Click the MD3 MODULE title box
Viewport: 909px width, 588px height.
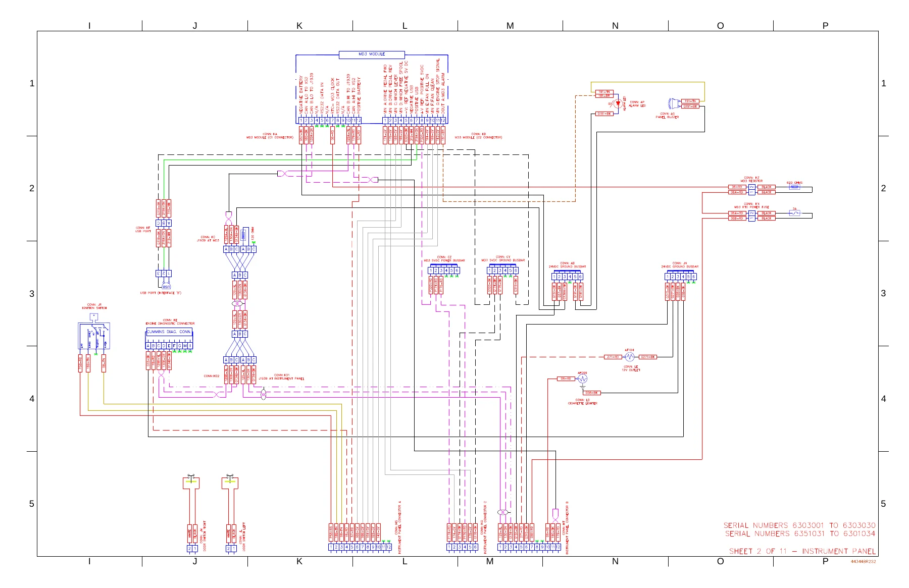[x=372, y=54]
